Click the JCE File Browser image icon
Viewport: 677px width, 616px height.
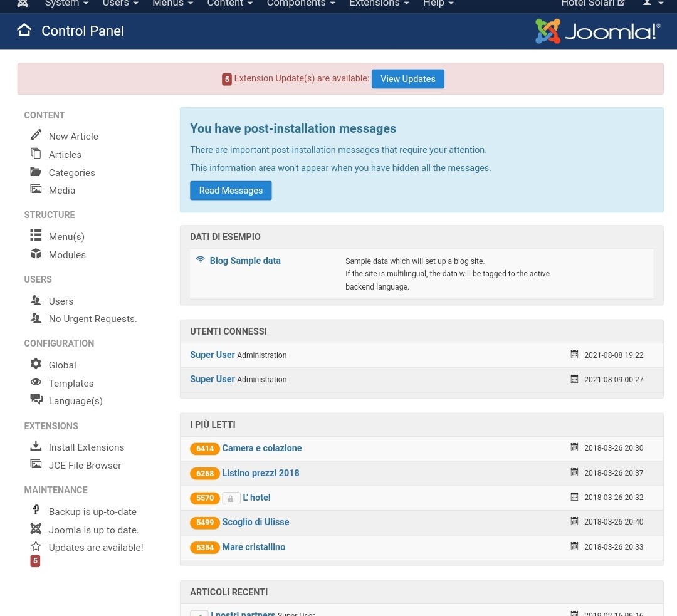click(x=36, y=464)
